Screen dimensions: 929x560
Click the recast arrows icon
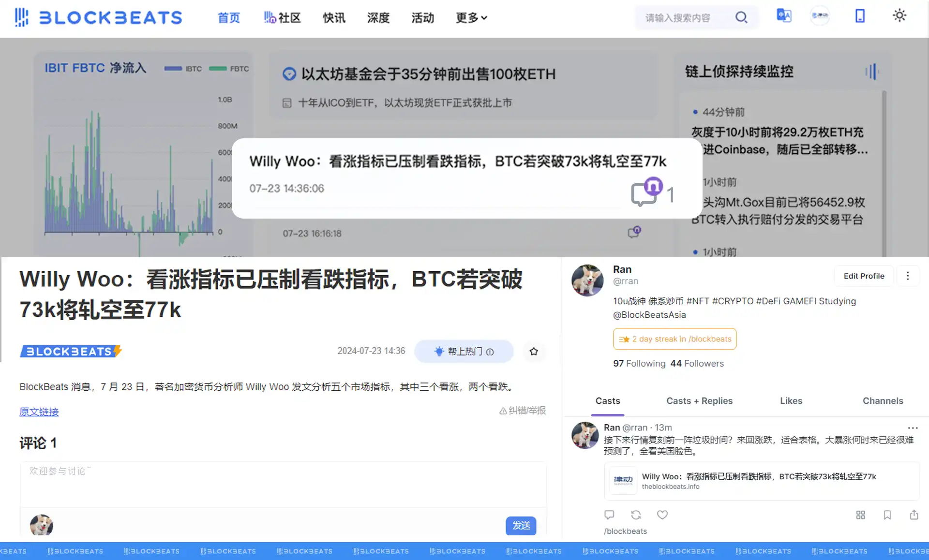[636, 515]
